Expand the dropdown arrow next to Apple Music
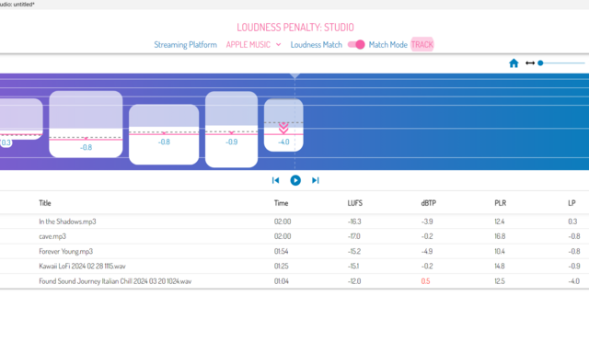589x364 pixels. pos(278,45)
